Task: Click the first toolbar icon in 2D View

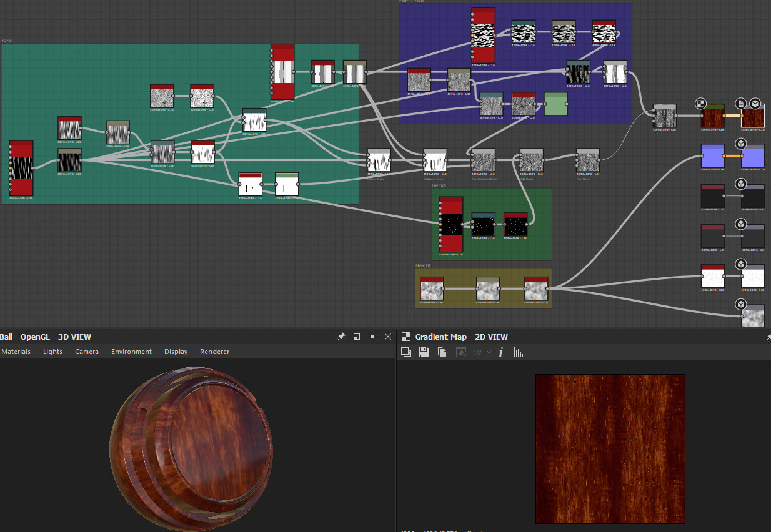Action: 405,352
